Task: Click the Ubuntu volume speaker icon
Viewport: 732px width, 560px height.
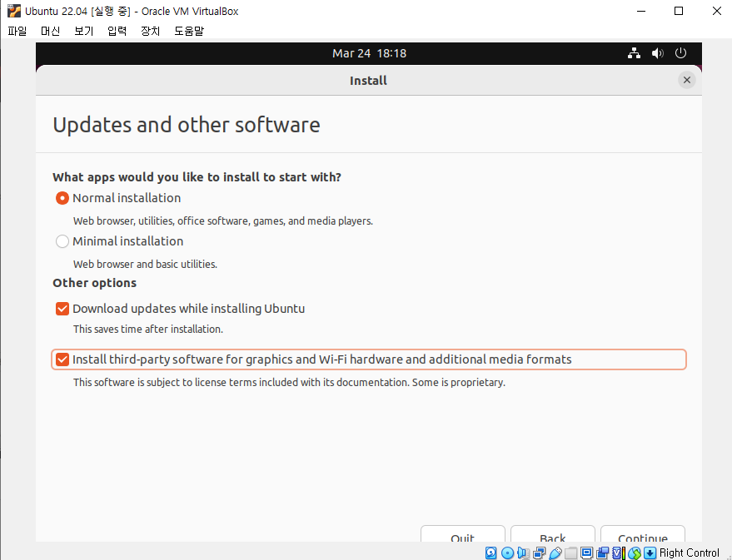Action: coord(657,53)
